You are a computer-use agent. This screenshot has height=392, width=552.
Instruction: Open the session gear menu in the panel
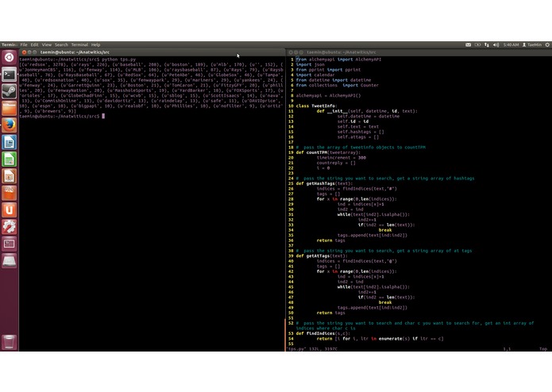(547, 44)
